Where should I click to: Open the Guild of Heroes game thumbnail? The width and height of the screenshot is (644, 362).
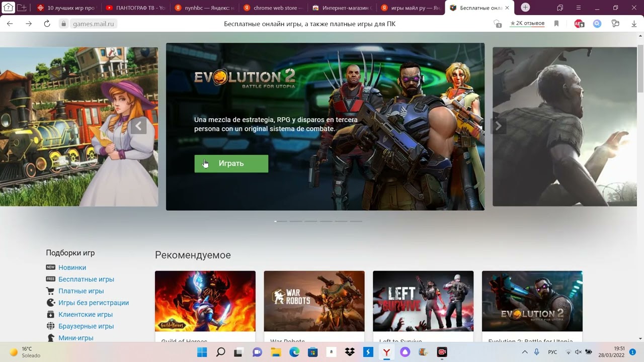(x=205, y=301)
